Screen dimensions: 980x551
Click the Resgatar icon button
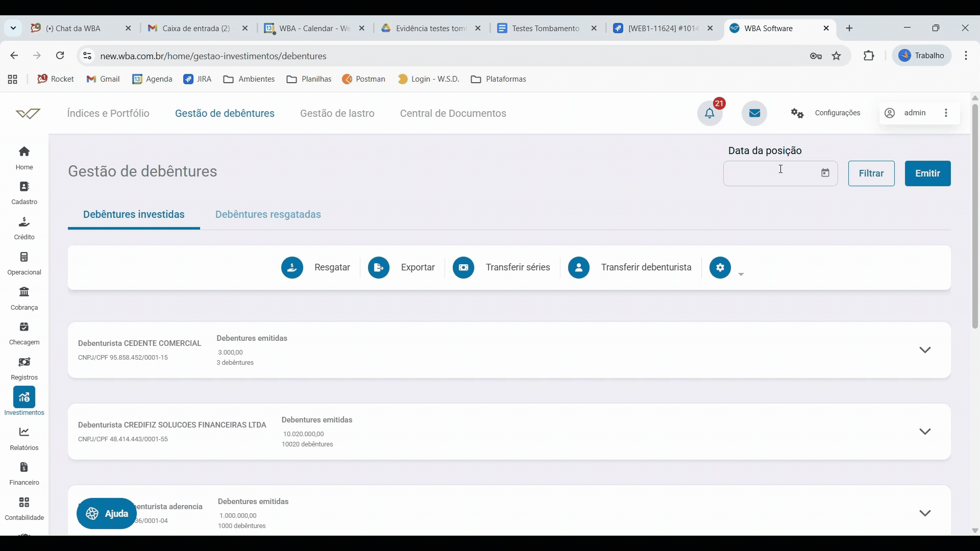tap(292, 267)
